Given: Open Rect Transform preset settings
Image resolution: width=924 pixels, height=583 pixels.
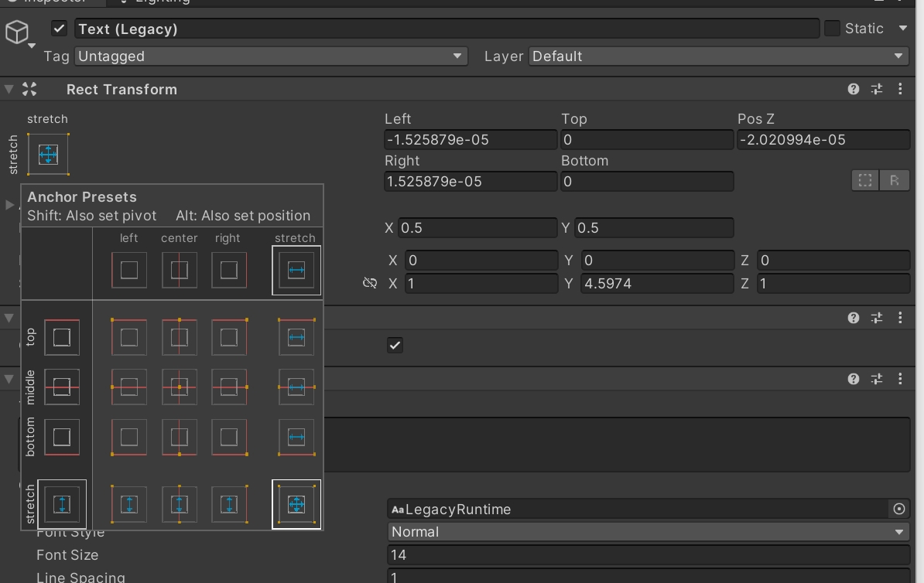Looking at the screenshot, I should [x=877, y=89].
